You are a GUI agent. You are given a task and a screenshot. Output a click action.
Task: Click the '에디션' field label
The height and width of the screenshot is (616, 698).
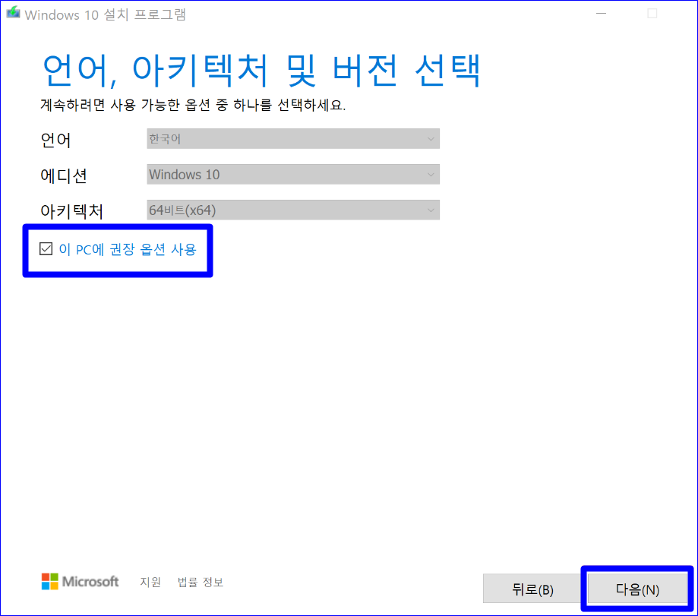pos(64,175)
